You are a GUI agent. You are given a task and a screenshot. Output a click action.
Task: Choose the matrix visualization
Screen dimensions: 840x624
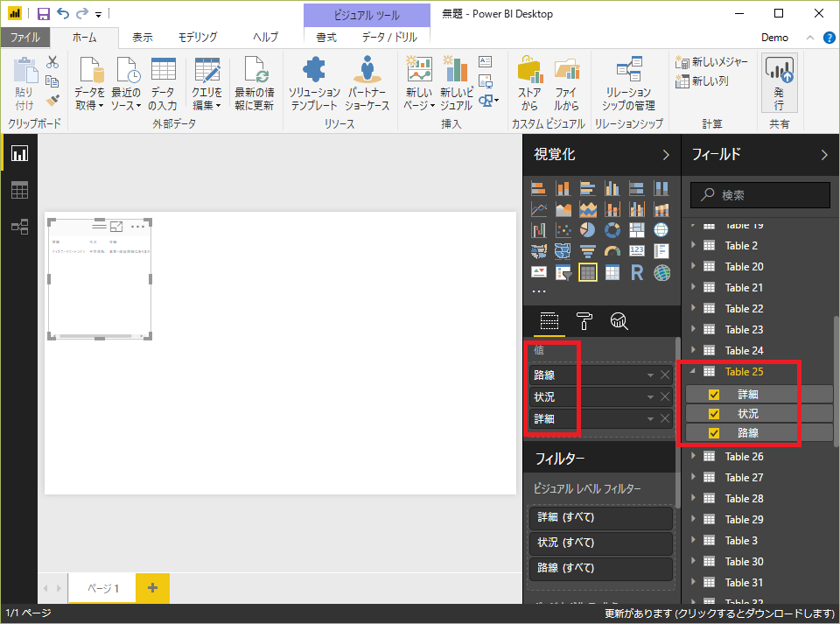[612, 273]
